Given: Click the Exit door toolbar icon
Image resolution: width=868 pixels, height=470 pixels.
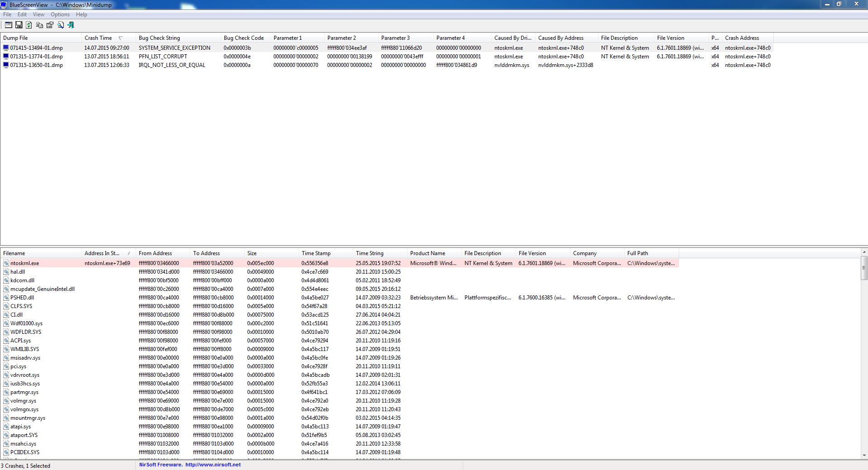Looking at the screenshot, I should (x=71, y=25).
